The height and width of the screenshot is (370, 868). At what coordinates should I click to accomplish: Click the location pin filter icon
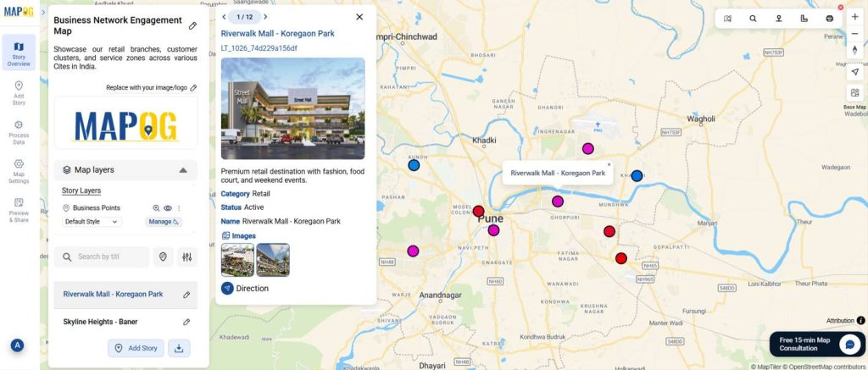pyautogui.click(x=164, y=257)
